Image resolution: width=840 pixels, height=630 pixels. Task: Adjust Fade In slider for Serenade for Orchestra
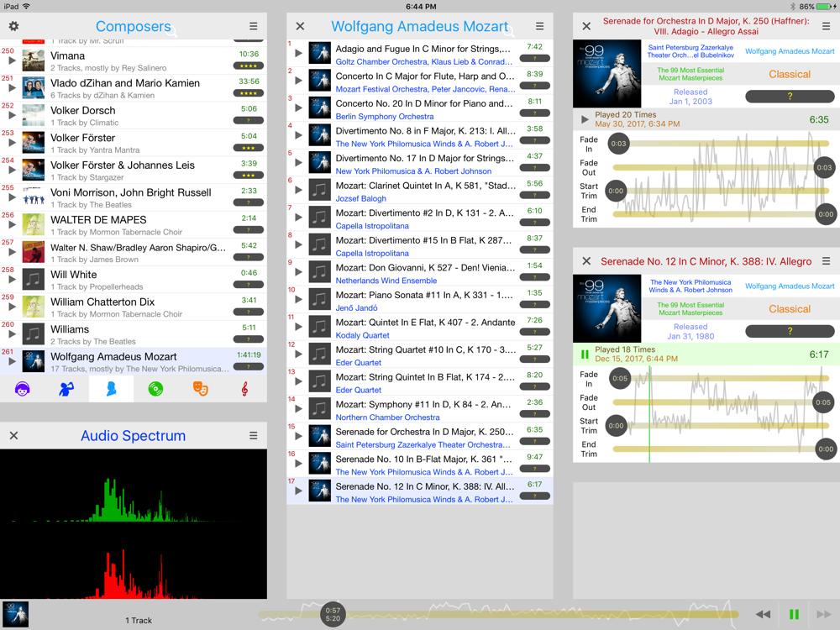(x=618, y=143)
